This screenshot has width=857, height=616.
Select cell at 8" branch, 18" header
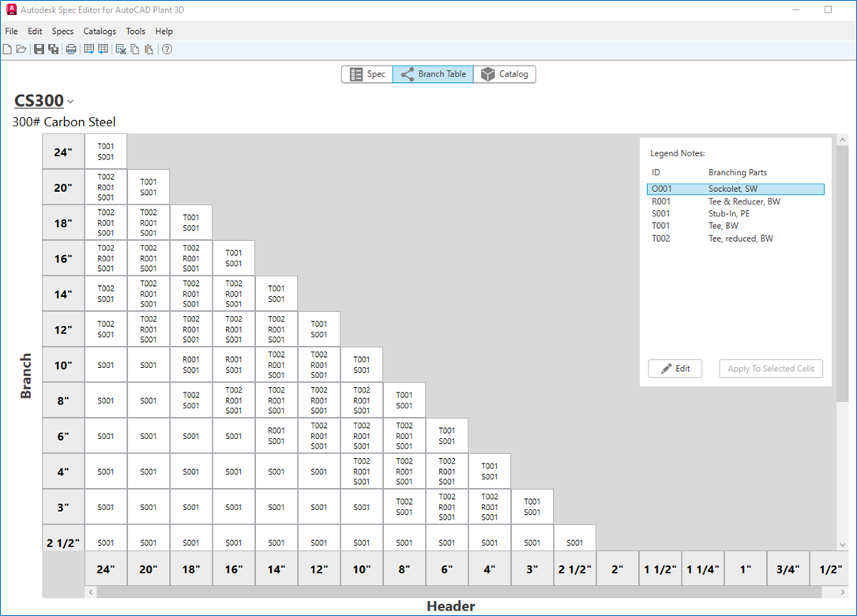coord(191,400)
